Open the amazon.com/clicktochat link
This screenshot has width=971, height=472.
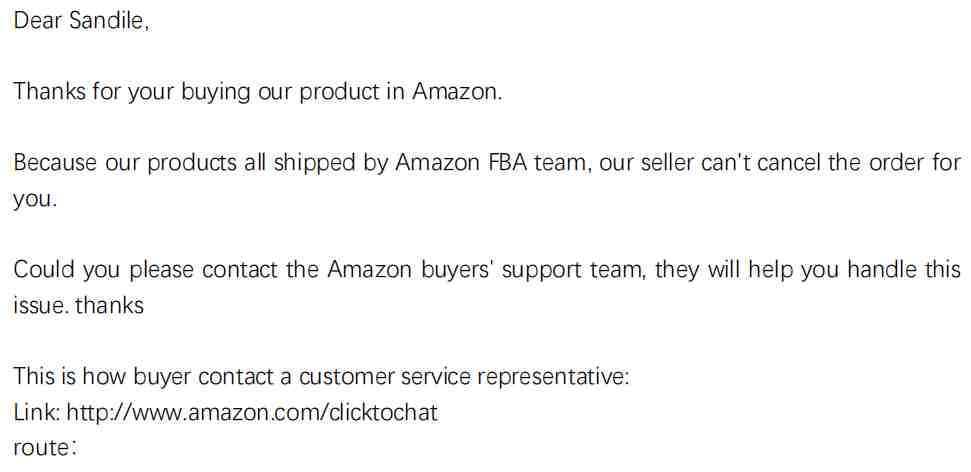(x=252, y=412)
